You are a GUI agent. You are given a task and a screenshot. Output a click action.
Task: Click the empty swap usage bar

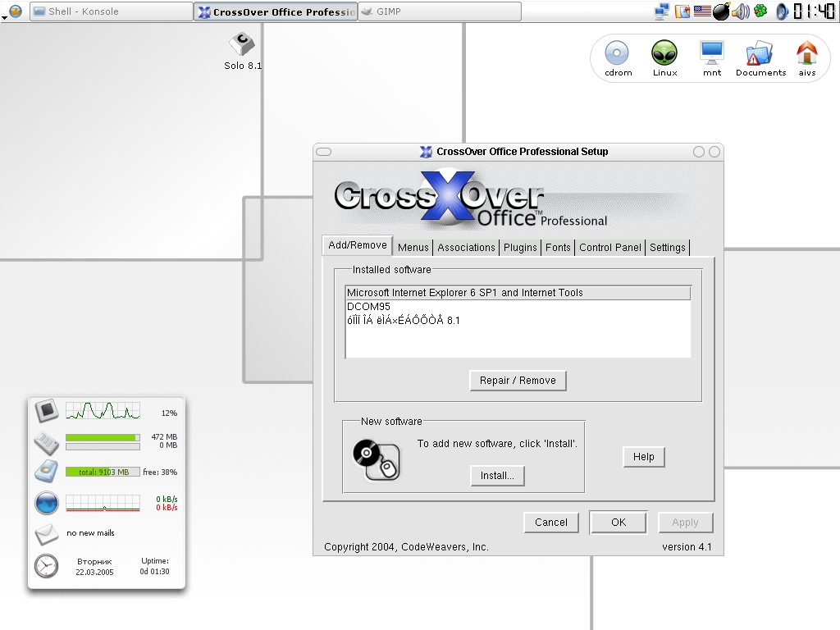coord(103,446)
